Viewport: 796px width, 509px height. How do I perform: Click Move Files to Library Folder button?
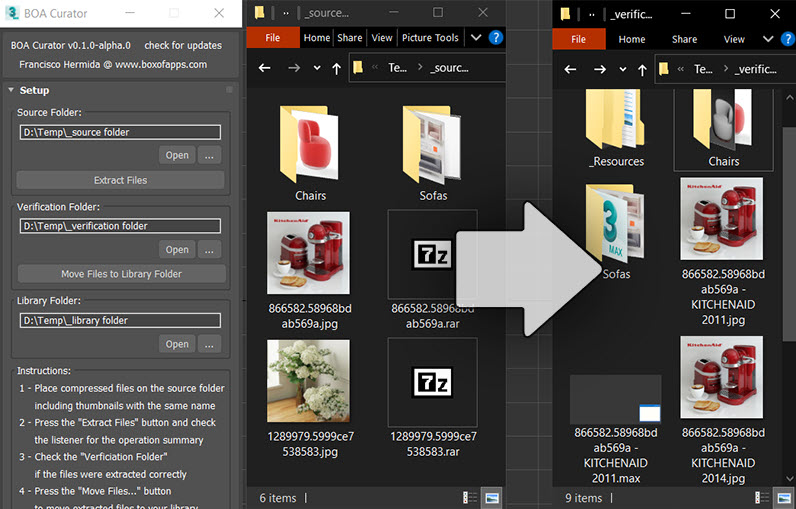121,274
